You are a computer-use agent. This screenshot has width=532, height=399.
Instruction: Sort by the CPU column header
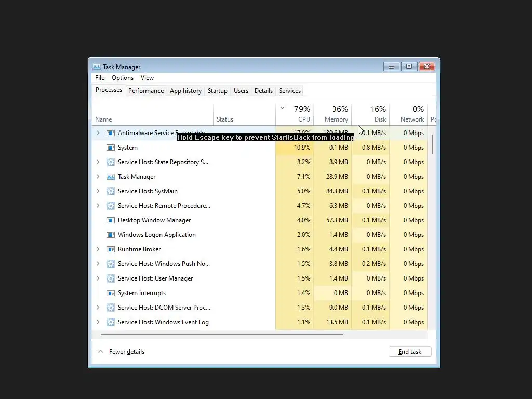(x=295, y=115)
